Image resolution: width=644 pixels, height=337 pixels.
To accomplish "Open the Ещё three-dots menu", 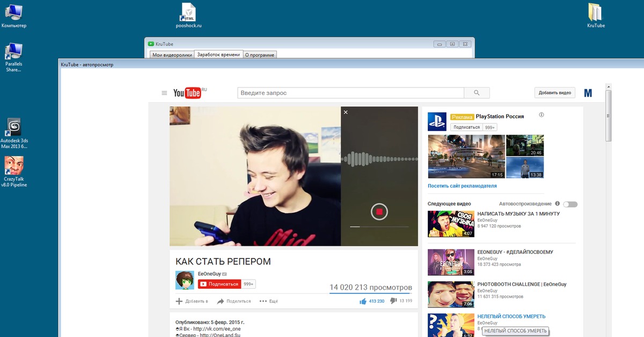I will click(x=268, y=301).
